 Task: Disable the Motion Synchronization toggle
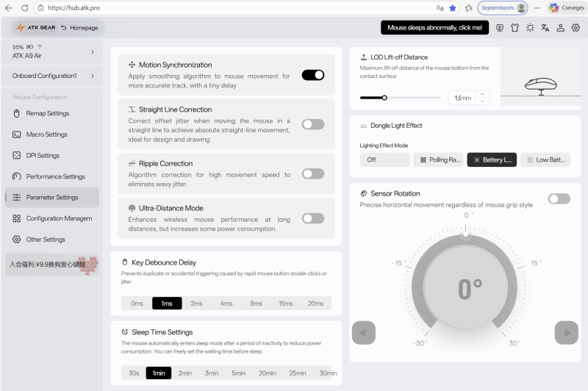313,75
